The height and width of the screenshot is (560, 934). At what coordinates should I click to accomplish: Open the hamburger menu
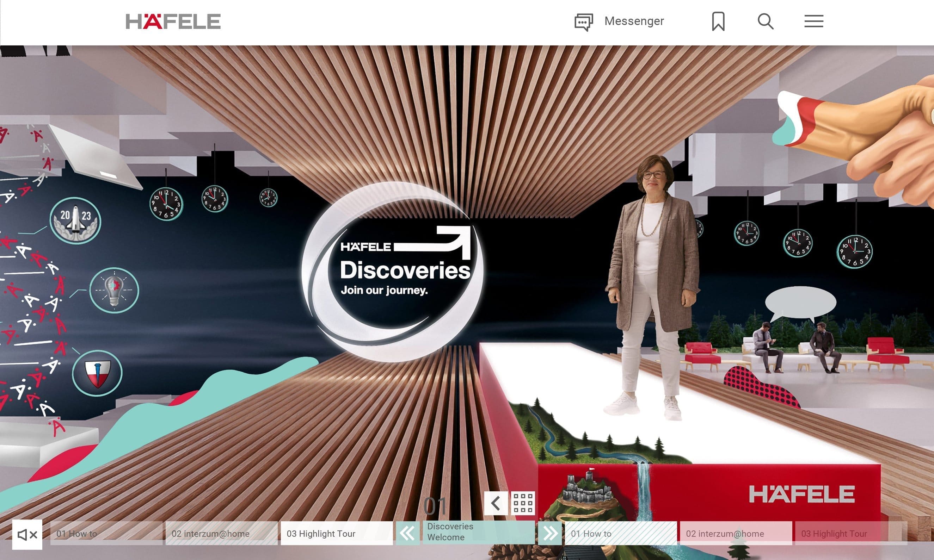click(x=813, y=21)
